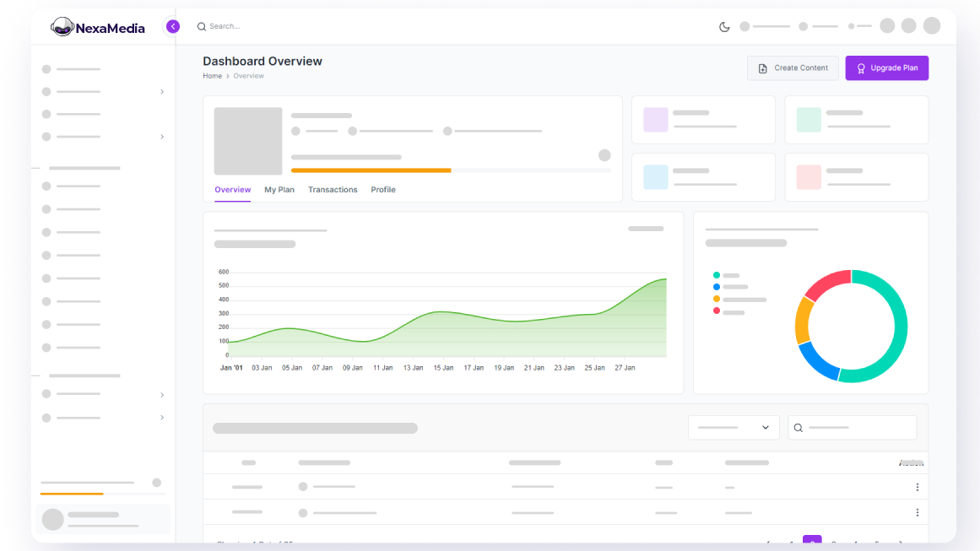Viewport: 980px width, 551px height.
Task: Collapse the sidebar with the purple arrow button
Action: click(x=173, y=26)
